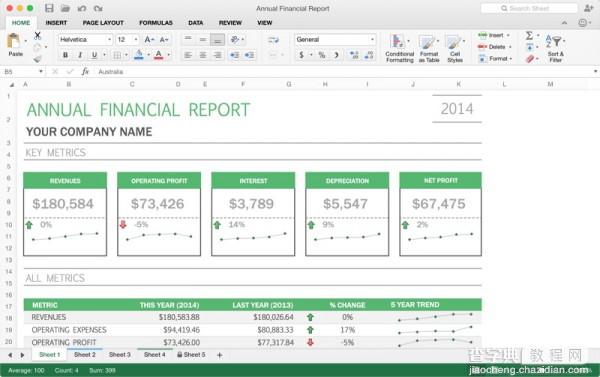
Task: Toggle Bold formatting
Action: click(x=65, y=55)
